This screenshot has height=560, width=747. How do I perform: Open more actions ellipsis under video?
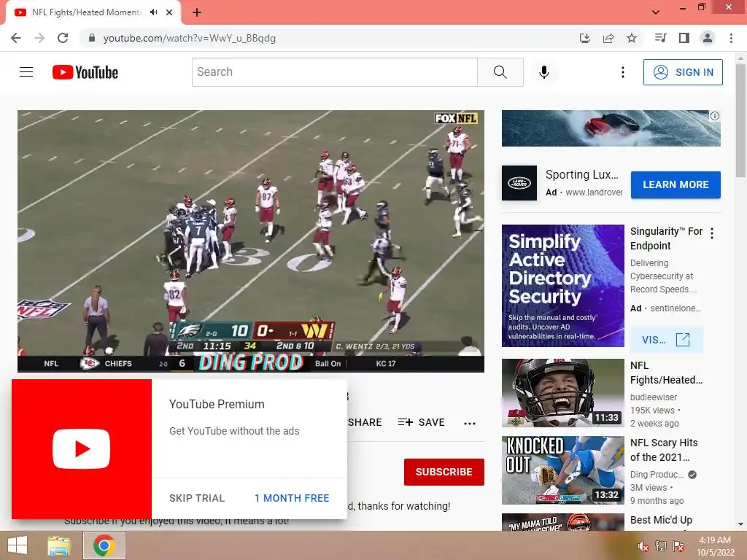(x=470, y=424)
